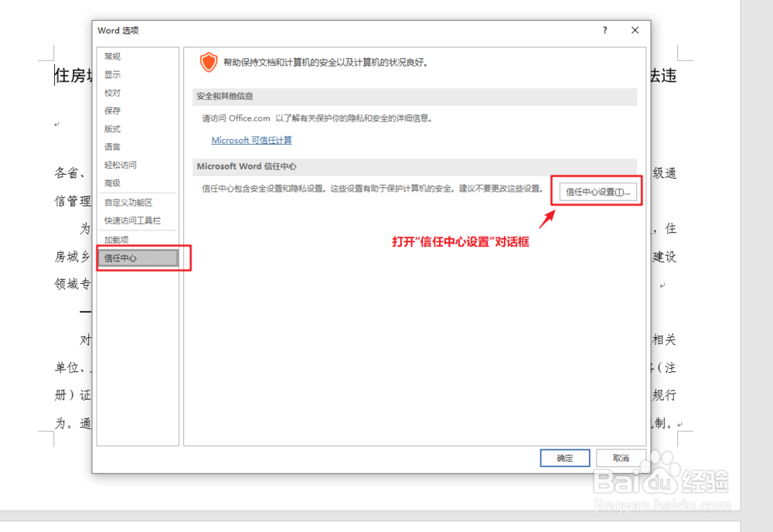Screen dimensions: 773x532
Task: Open the 显示 settings category
Action: click(x=111, y=74)
